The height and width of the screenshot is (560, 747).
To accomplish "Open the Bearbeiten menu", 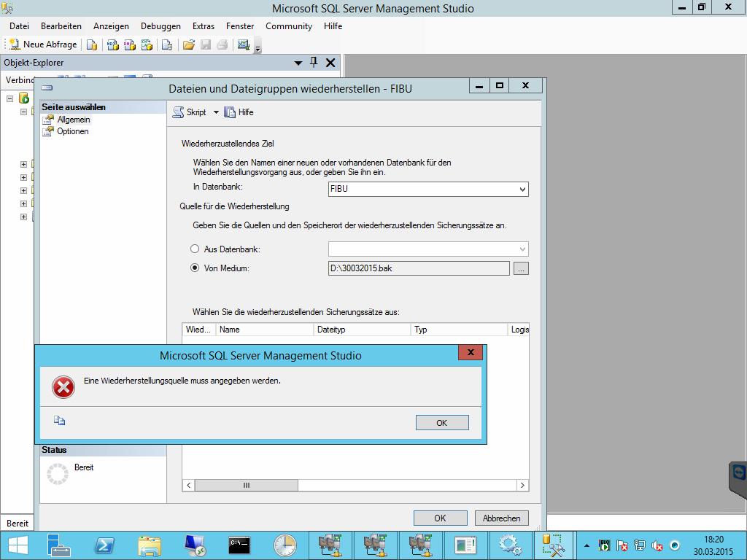I will (x=61, y=26).
